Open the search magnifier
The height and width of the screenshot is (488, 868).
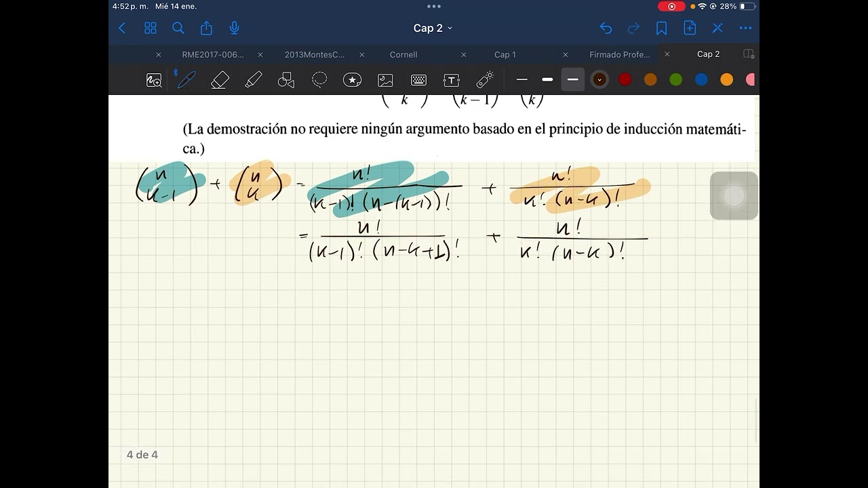pyautogui.click(x=178, y=28)
